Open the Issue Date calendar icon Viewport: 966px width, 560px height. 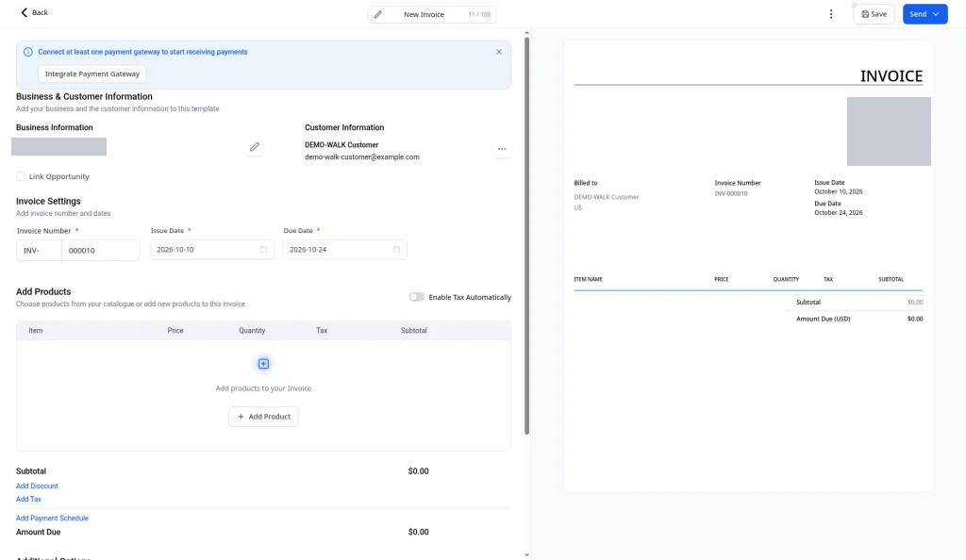pyautogui.click(x=264, y=249)
